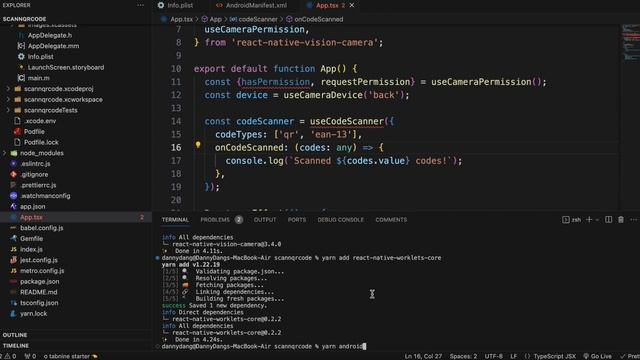Change end of line LF setting
This screenshot has width=640, height=360.
[513, 356]
